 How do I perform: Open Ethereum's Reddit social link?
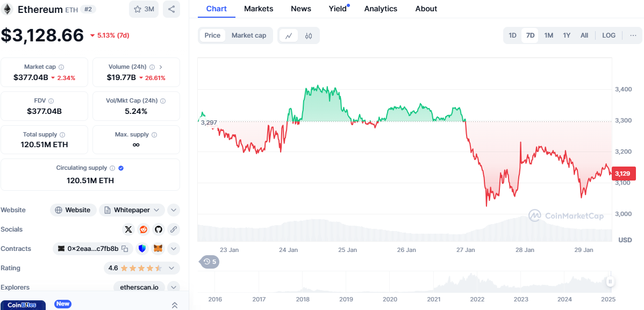(x=144, y=229)
